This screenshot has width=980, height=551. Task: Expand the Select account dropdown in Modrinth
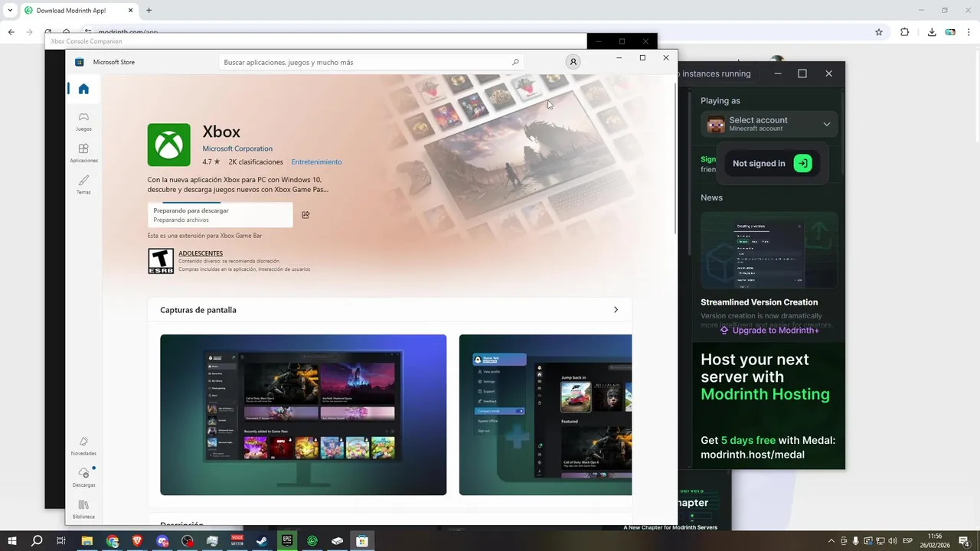click(826, 124)
